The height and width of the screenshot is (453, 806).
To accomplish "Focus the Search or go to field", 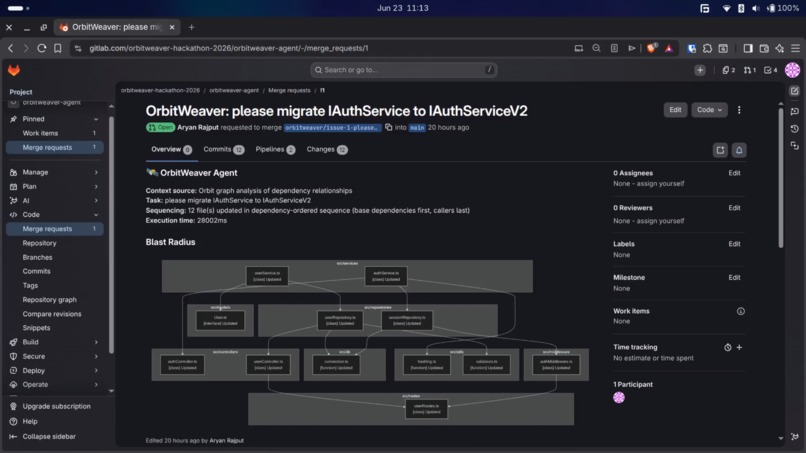I will [x=404, y=70].
